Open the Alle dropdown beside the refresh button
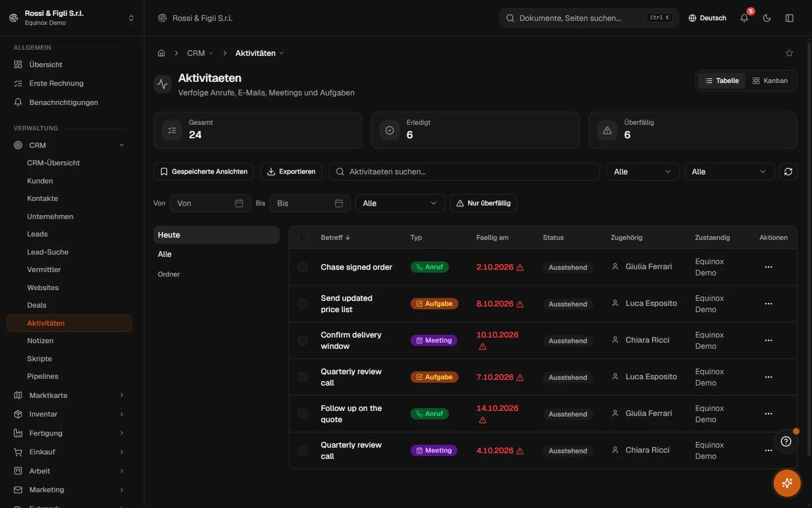The height and width of the screenshot is (508, 812). [729, 172]
